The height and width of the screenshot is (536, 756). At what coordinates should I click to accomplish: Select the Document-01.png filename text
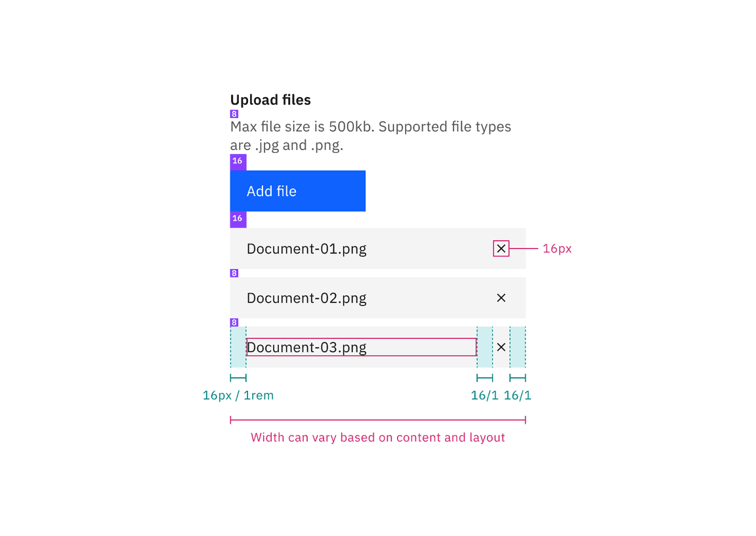(x=306, y=249)
